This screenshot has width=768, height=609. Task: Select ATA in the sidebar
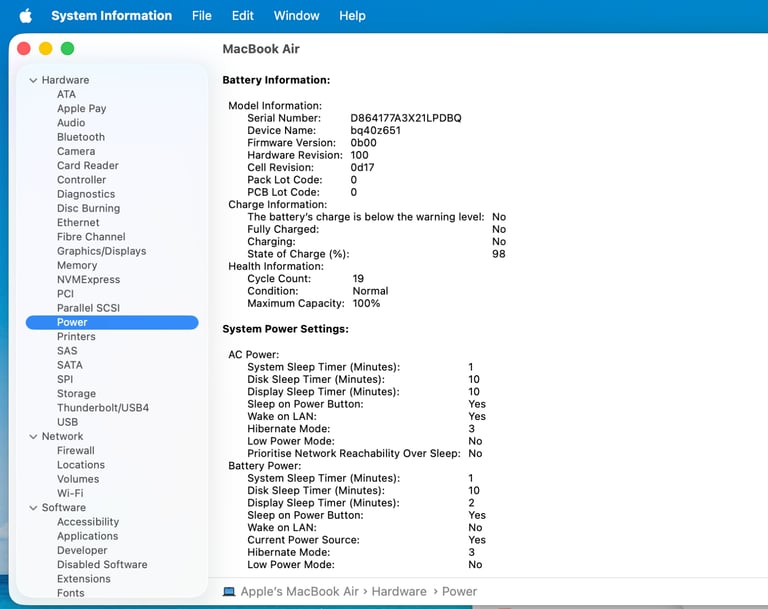click(66, 94)
